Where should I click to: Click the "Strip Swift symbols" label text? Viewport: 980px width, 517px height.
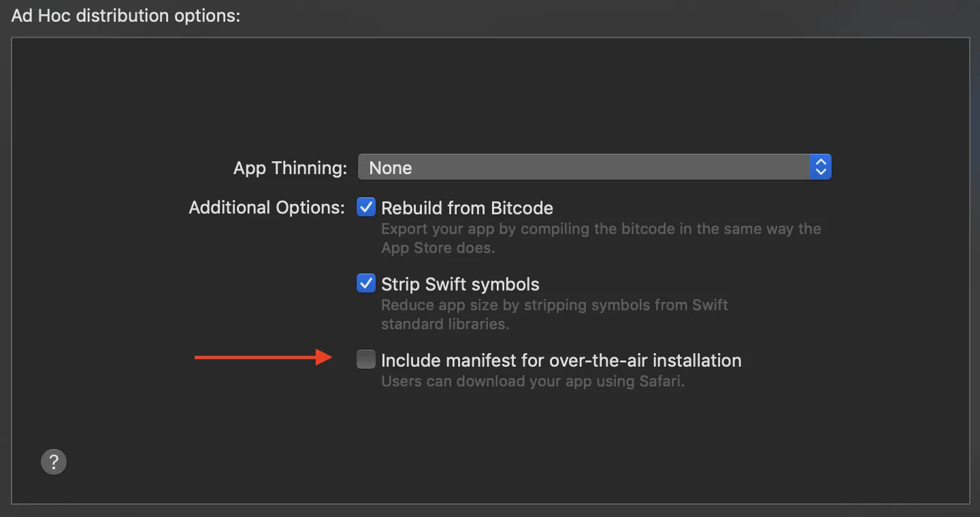(x=460, y=284)
